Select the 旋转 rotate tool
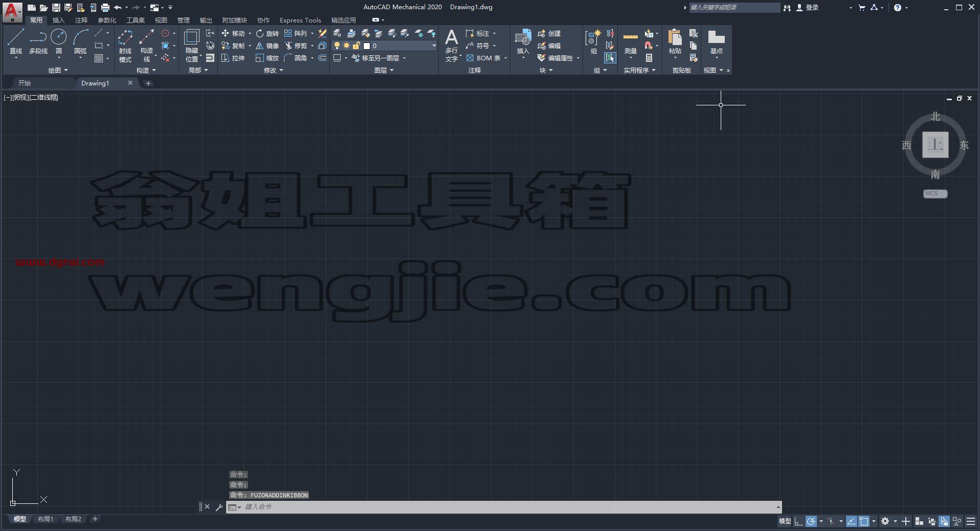The image size is (980, 531). click(268, 33)
